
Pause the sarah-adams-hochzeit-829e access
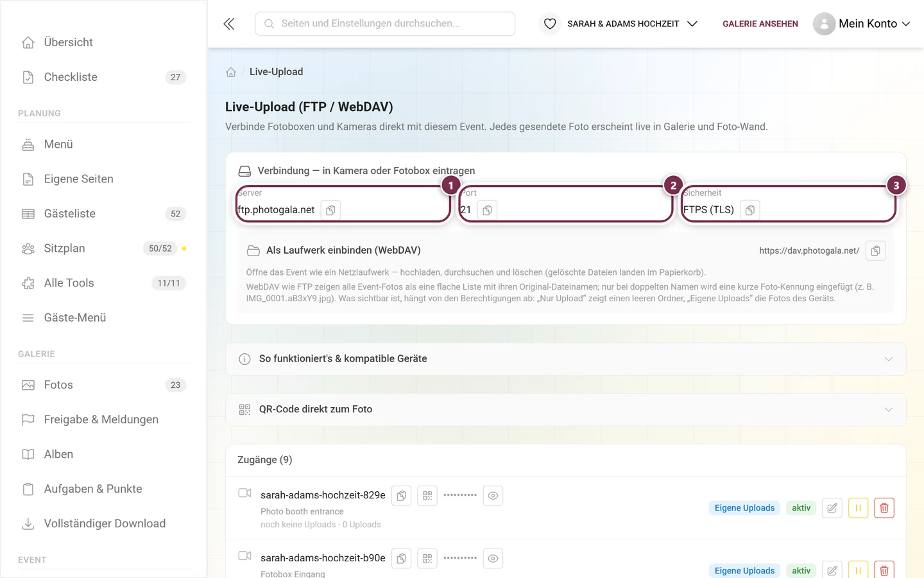pyautogui.click(x=858, y=508)
